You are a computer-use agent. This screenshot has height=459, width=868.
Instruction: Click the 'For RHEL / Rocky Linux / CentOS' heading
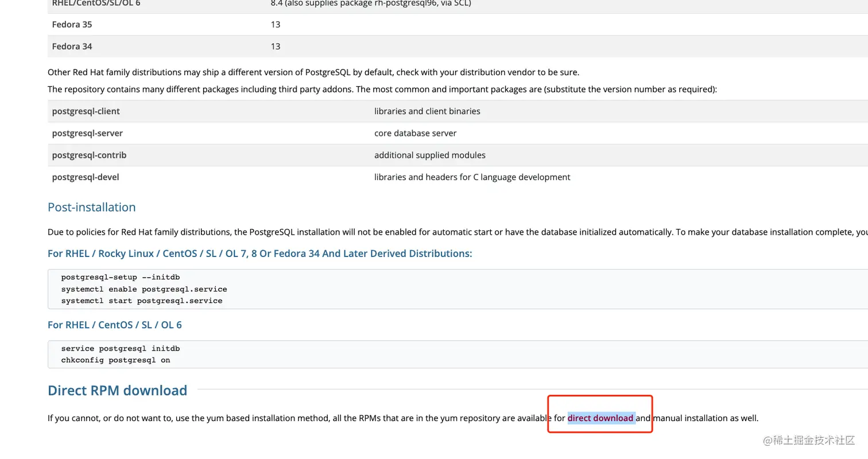260,254
